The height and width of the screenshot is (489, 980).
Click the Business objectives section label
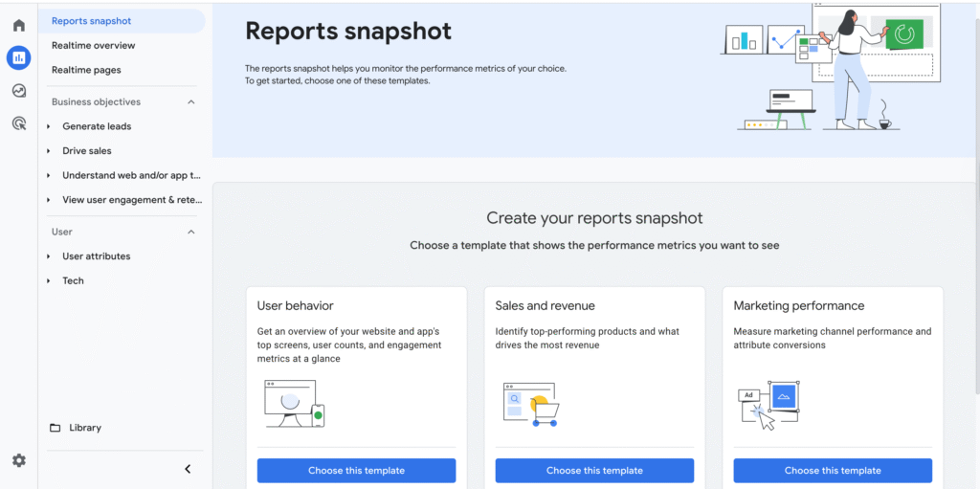pyautogui.click(x=96, y=102)
